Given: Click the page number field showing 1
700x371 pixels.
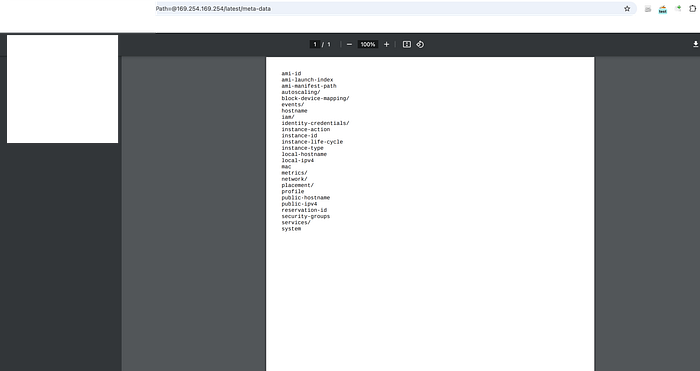Looking at the screenshot, I should pos(315,44).
